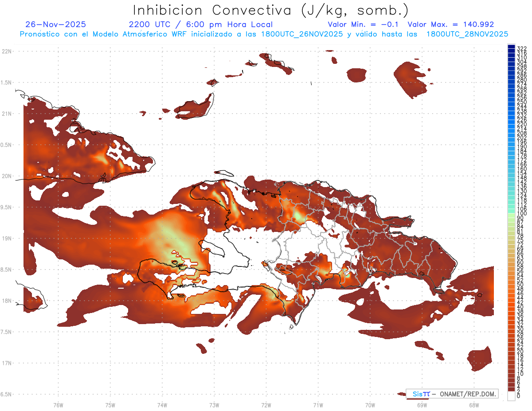Click the "0" color bar value
The width and height of the screenshot is (532, 411).
point(519,396)
